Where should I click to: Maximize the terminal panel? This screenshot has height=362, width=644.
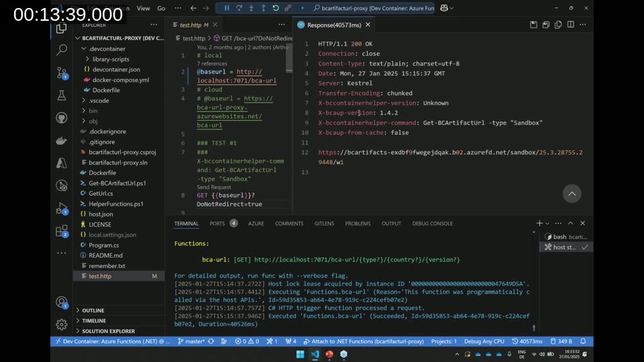point(570,223)
